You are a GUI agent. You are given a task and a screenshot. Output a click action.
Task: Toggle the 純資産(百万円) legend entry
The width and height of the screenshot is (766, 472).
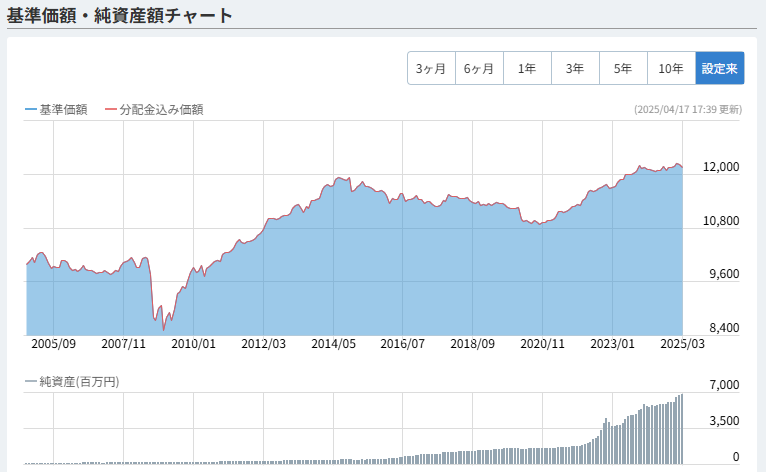click(x=72, y=382)
